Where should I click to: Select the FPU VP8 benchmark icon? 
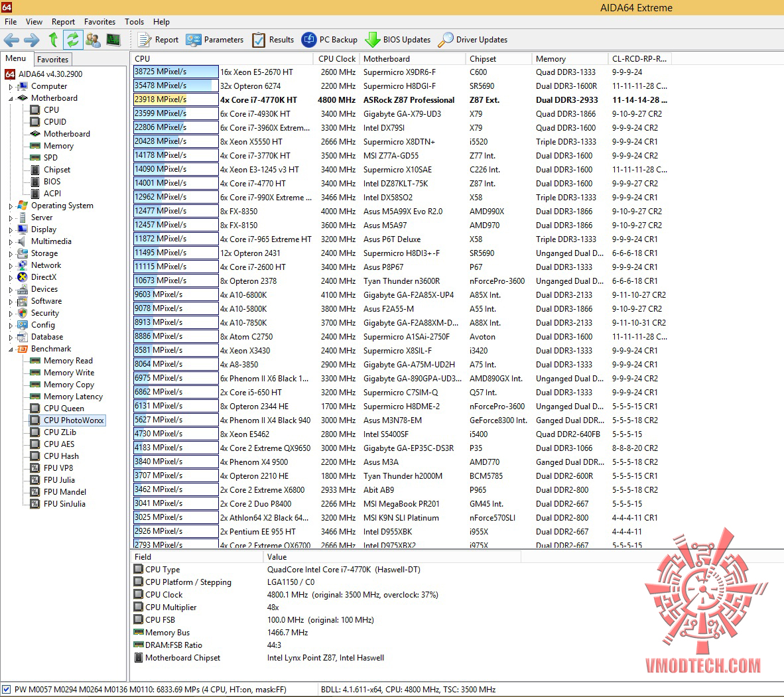tap(35, 468)
